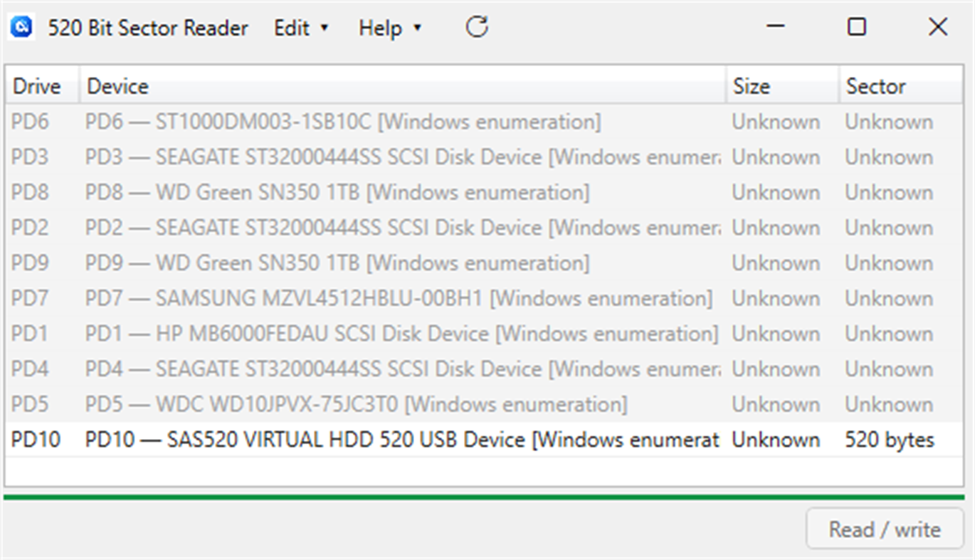Image resolution: width=975 pixels, height=560 pixels.
Task: Close the 520 Bit Sector Reader window
Action: click(938, 28)
